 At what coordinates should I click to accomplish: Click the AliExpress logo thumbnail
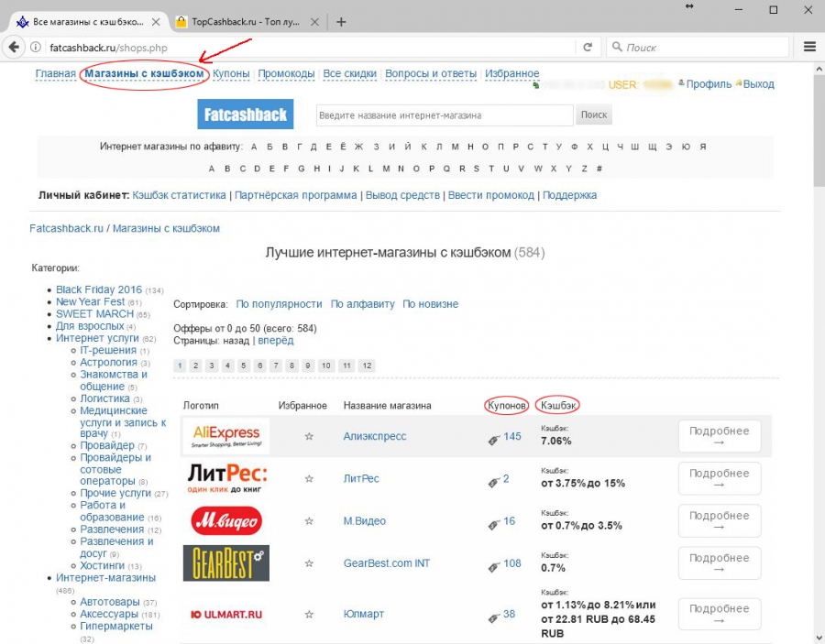point(226,436)
